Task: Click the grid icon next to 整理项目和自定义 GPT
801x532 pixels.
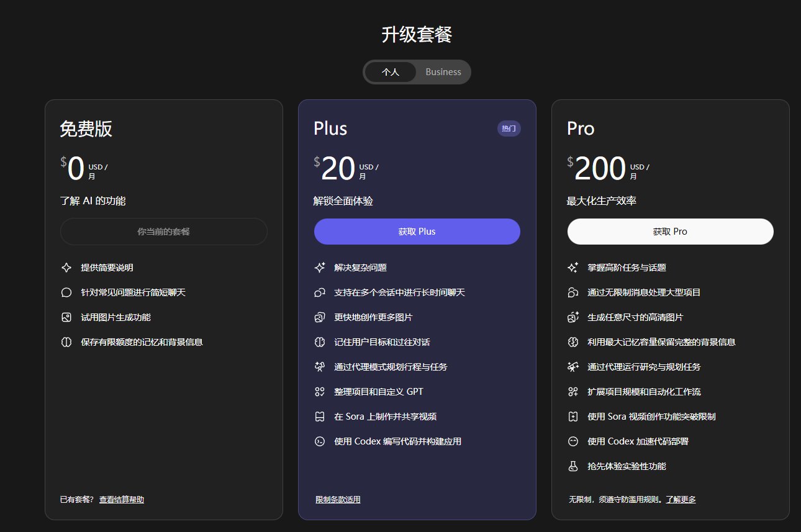Action: point(320,392)
